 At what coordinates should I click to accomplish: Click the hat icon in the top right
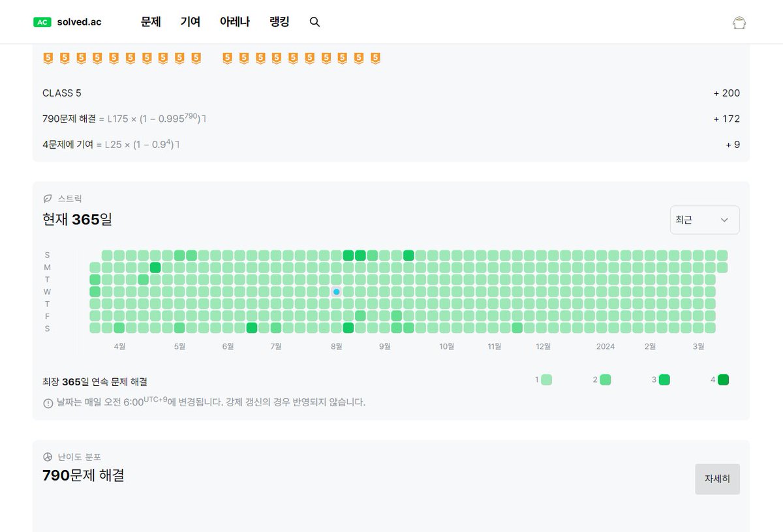coord(739,22)
